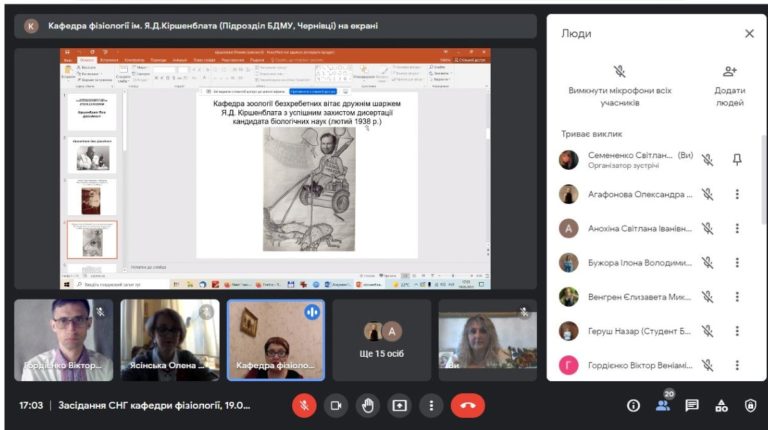Mute Анохіна Світлана Іванівна's microphone icon

pyautogui.click(x=707, y=228)
